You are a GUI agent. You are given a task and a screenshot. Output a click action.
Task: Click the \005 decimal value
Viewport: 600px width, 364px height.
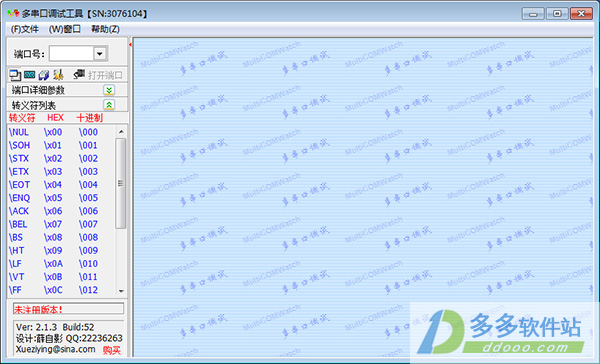click(x=88, y=198)
